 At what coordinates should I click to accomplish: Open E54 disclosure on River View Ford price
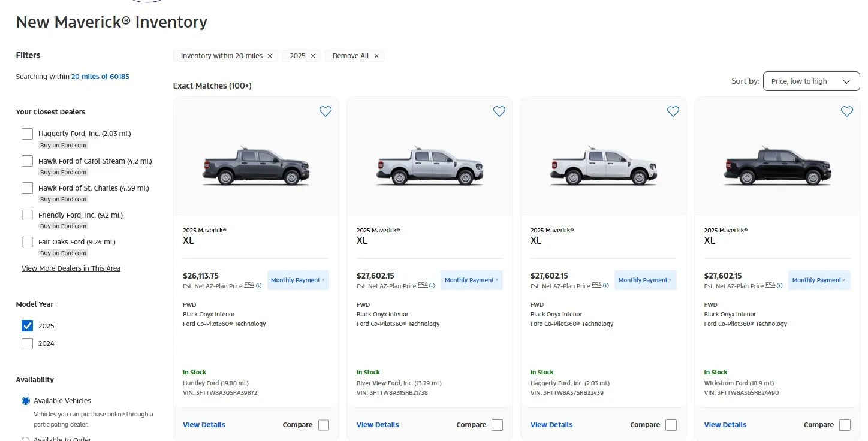pyautogui.click(x=423, y=285)
